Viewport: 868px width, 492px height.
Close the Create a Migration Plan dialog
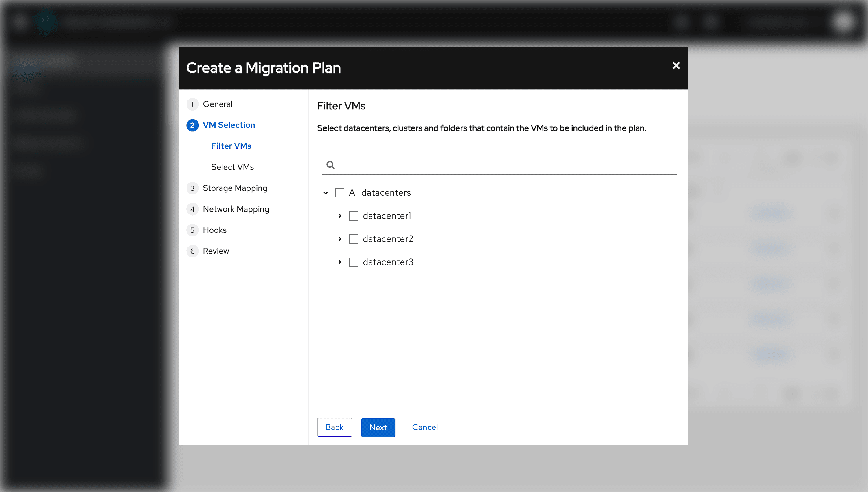point(676,66)
